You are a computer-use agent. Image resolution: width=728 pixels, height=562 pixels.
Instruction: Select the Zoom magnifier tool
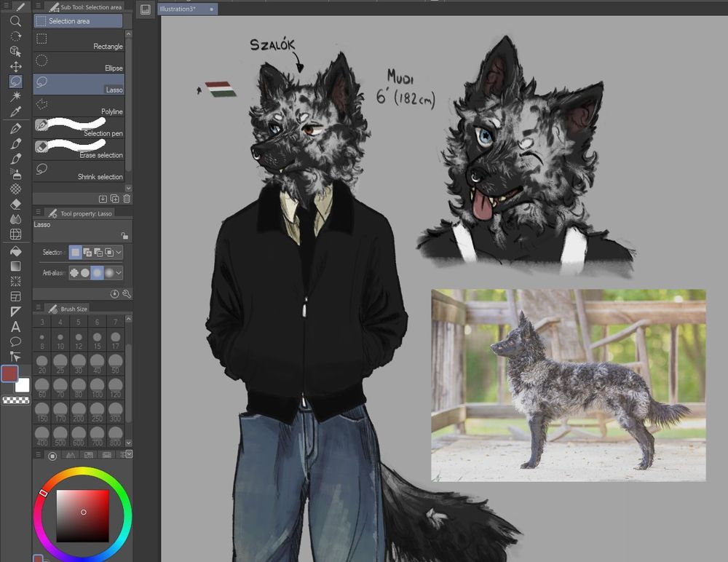[x=15, y=21]
